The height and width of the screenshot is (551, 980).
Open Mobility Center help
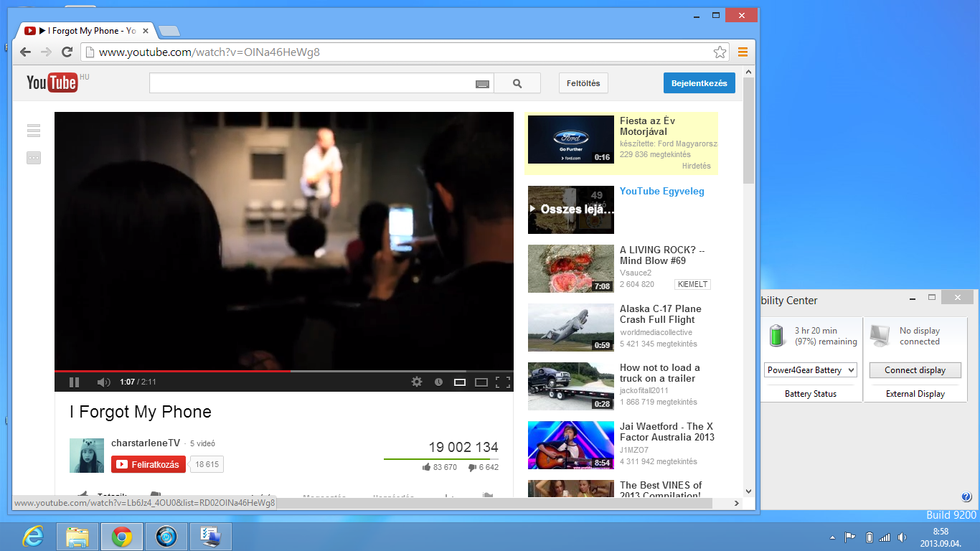point(966,496)
